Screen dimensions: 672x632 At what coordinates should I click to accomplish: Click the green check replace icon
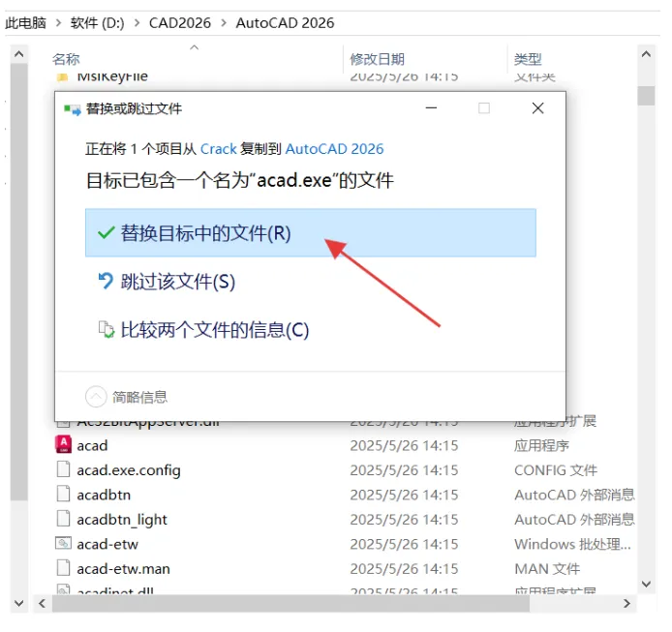[106, 232]
